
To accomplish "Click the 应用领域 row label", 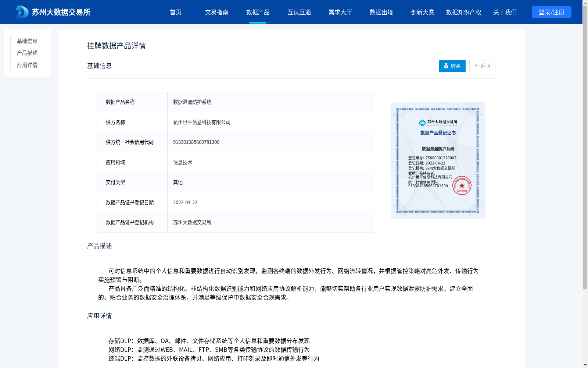I will (115, 162).
